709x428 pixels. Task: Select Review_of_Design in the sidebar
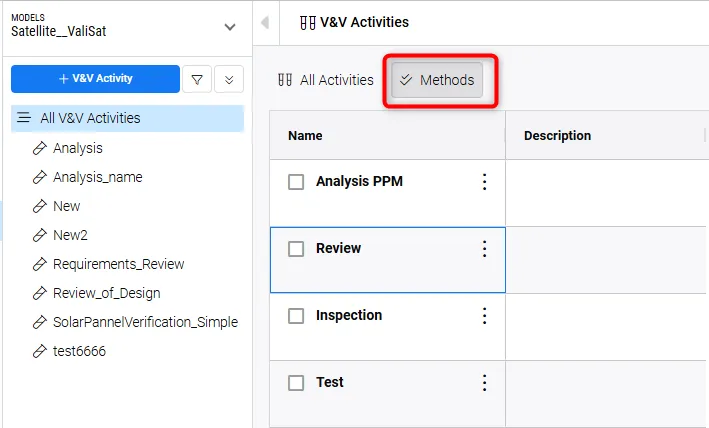click(106, 293)
